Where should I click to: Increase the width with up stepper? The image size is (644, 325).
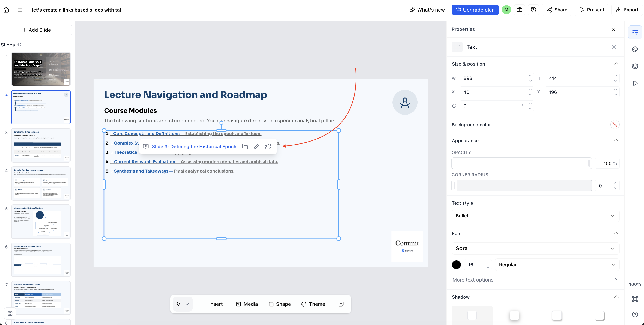tap(530, 76)
